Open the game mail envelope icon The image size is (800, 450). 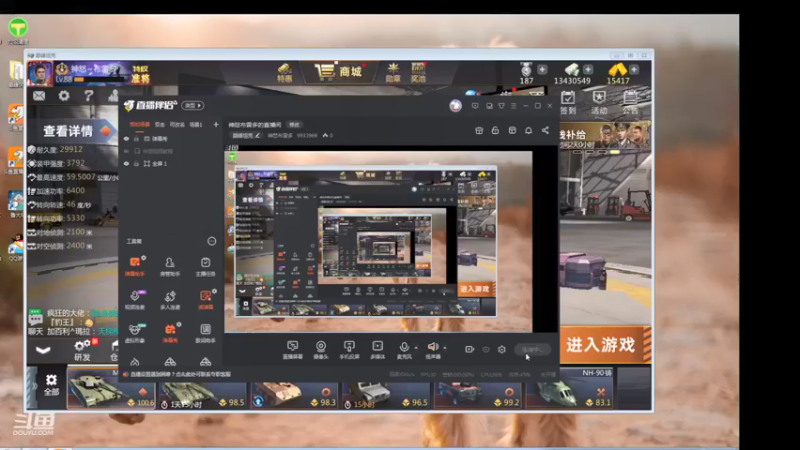(39, 95)
